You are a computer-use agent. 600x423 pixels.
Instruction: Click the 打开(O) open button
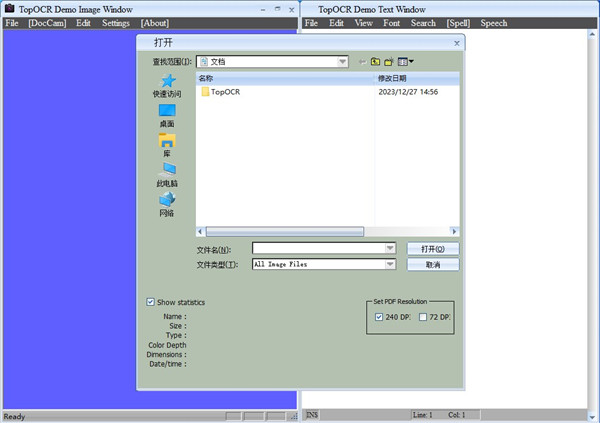click(433, 249)
